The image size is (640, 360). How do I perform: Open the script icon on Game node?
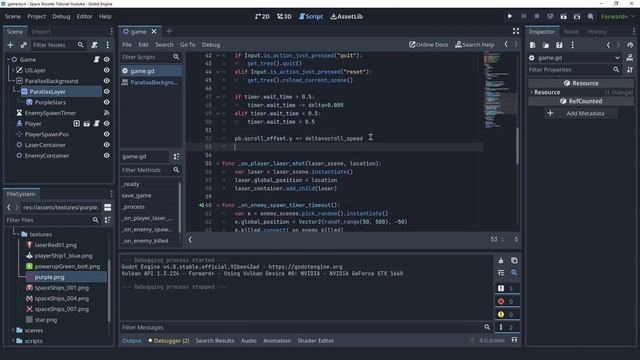pos(96,60)
